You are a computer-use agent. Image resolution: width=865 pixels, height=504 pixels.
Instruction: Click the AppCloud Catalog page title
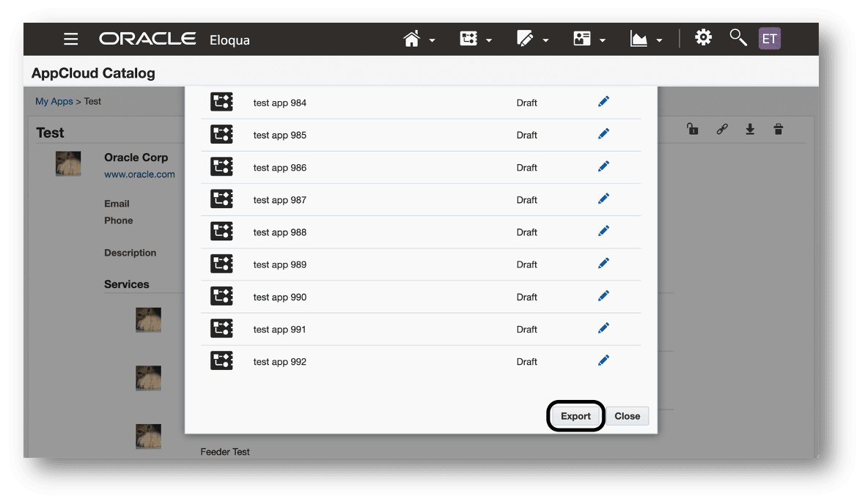coord(93,73)
